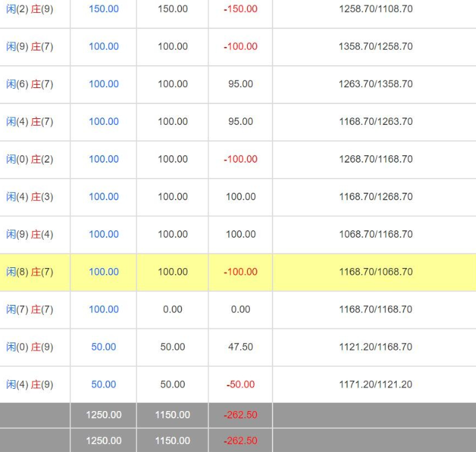
Task: Open the 闲(2) 庄(9) result link
Action: click(x=30, y=9)
